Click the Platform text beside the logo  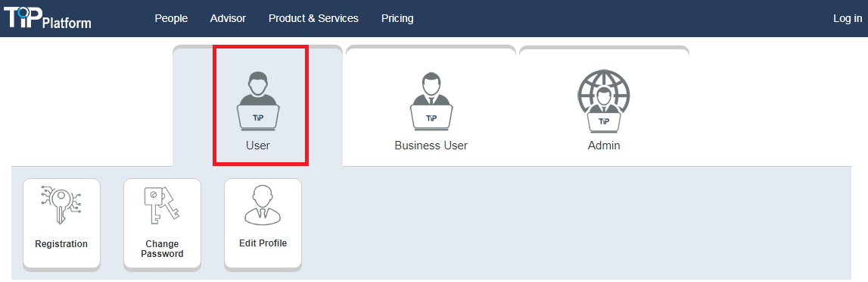(x=67, y=23)
